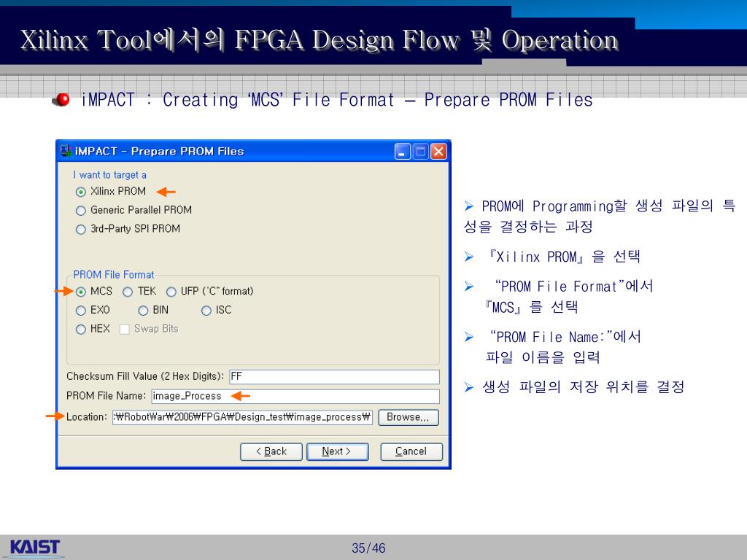Cancel the Prepare PROM Files wizard
Viewport: 747px width, 560px height.
[x=411, y=451]
